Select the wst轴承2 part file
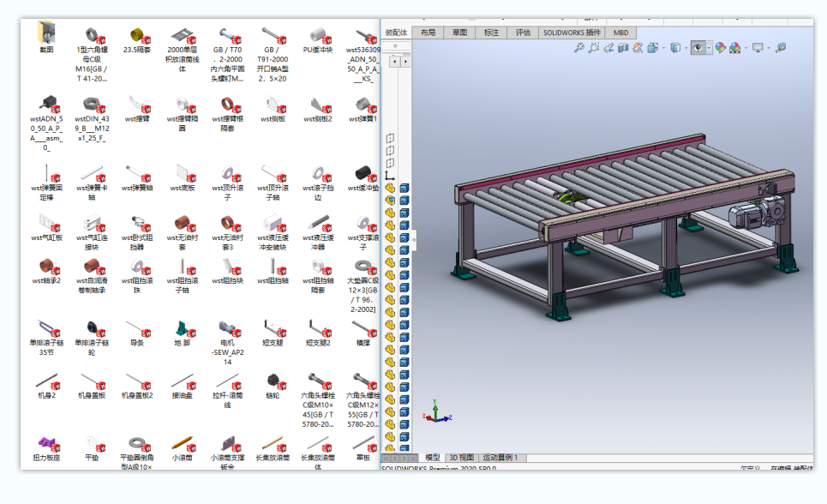The height and width of the screenshot is (504, 827). pos(46,271)
